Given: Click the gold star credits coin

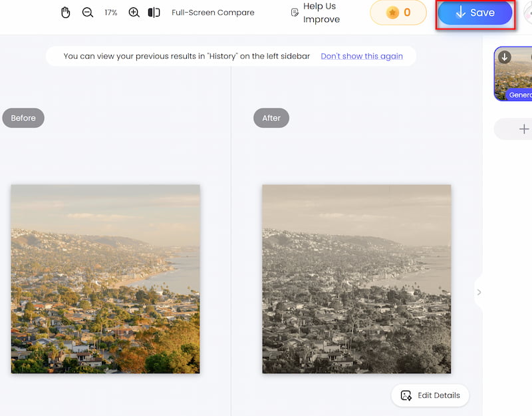Looking at the screenshot, I should coord(392,13).
